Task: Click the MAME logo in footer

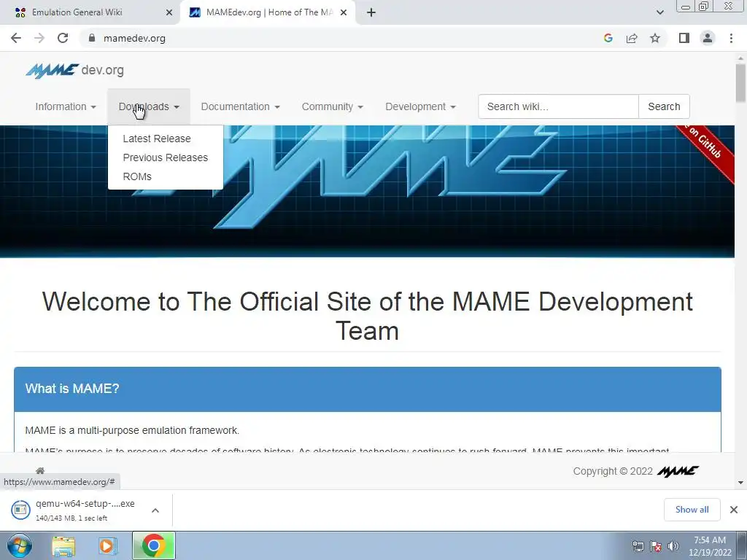Action: pos(678,471)
